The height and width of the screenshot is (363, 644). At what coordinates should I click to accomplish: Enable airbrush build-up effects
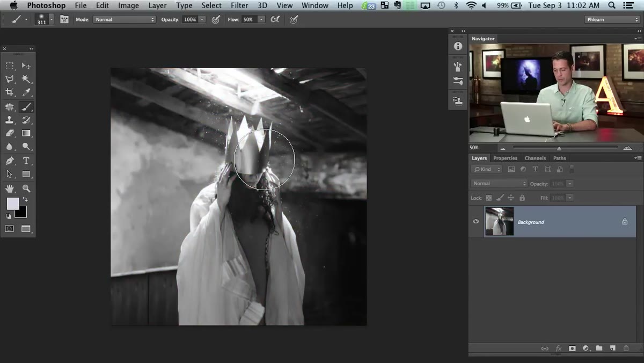click(x=275, y=19)
